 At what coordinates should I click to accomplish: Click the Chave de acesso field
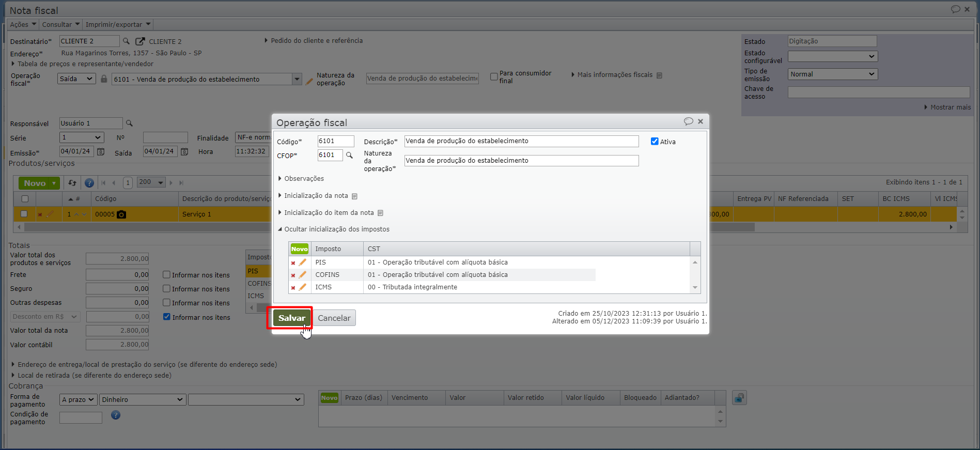point(879,92)
